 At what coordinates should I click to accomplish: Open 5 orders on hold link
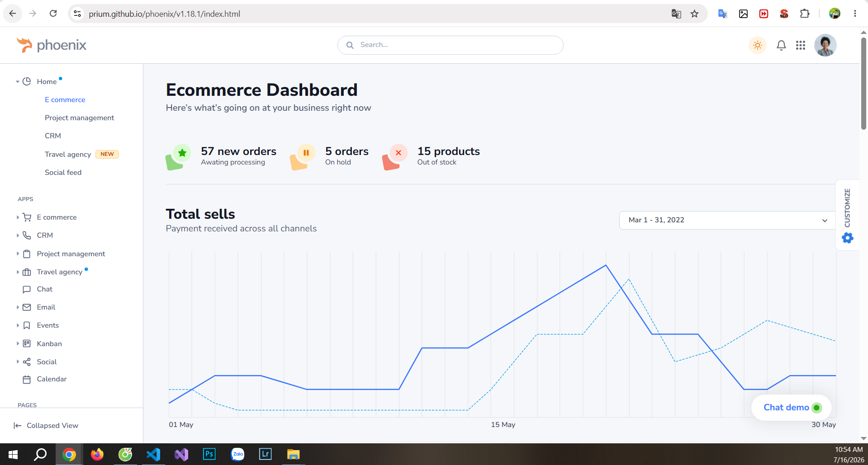point(347,151)
